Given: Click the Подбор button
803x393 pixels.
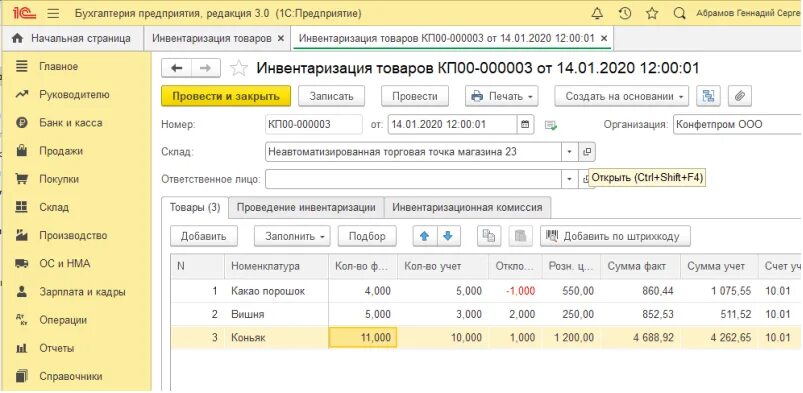Looking at the screenshot, I should point(367,236).
